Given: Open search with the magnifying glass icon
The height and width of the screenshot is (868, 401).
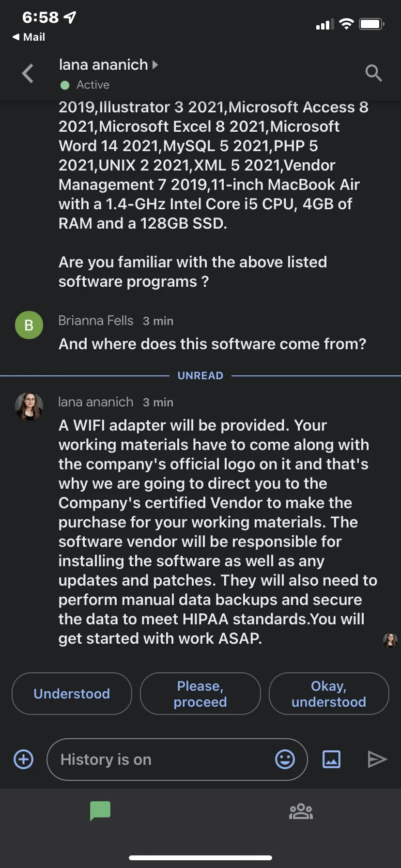Looking at the screenshot, I should tap(373, 73).
